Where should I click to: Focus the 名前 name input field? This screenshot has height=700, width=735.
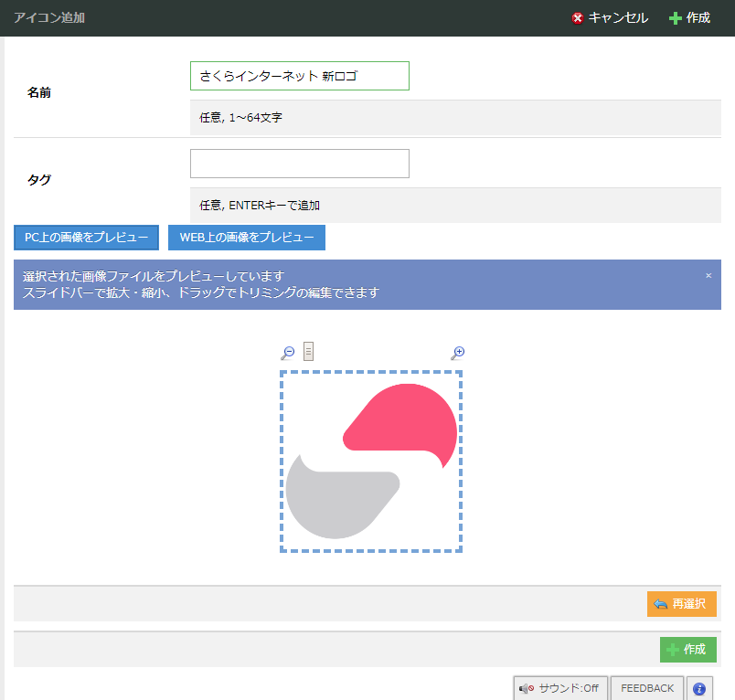click(x=299, y=77)
